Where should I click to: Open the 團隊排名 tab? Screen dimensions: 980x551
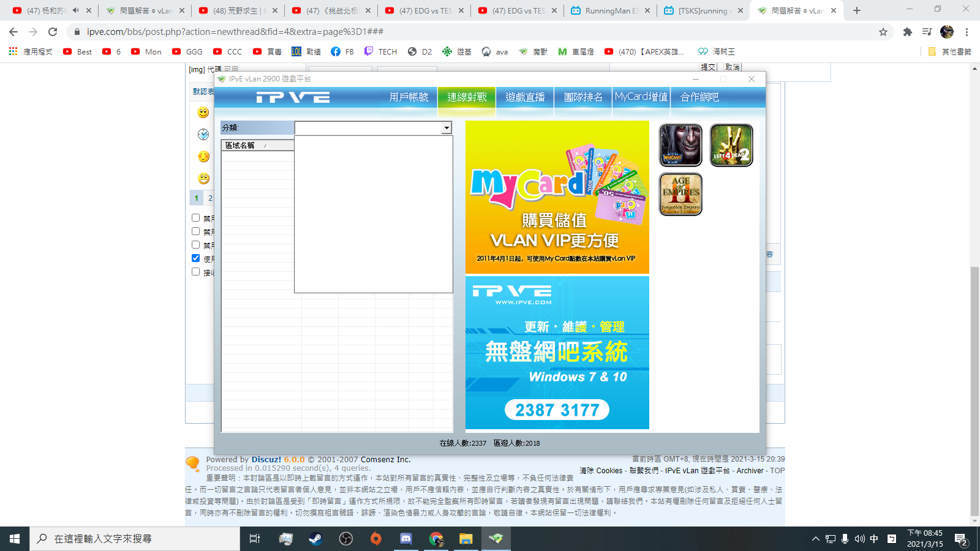coord(583,97)
